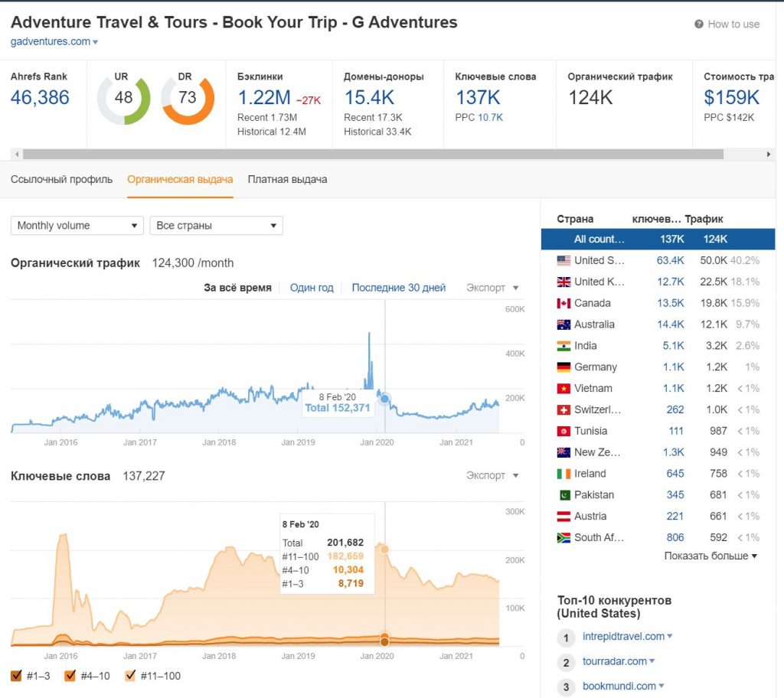
Task: Select the Последние 30 дней time range
Action: click(x=398, y=288)
